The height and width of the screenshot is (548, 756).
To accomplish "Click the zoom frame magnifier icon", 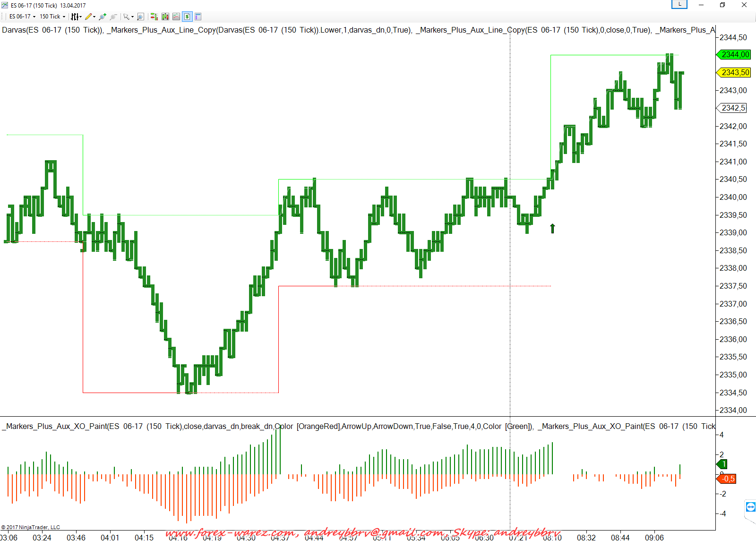I will [140, 17].
